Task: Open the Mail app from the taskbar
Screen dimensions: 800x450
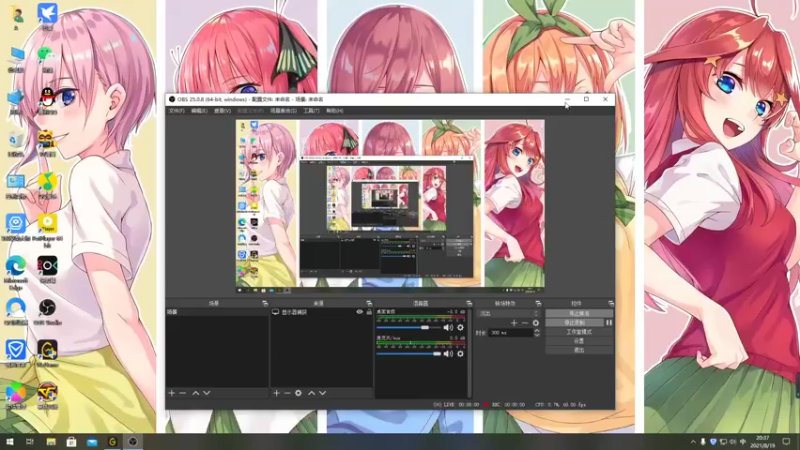Action: 92,441
